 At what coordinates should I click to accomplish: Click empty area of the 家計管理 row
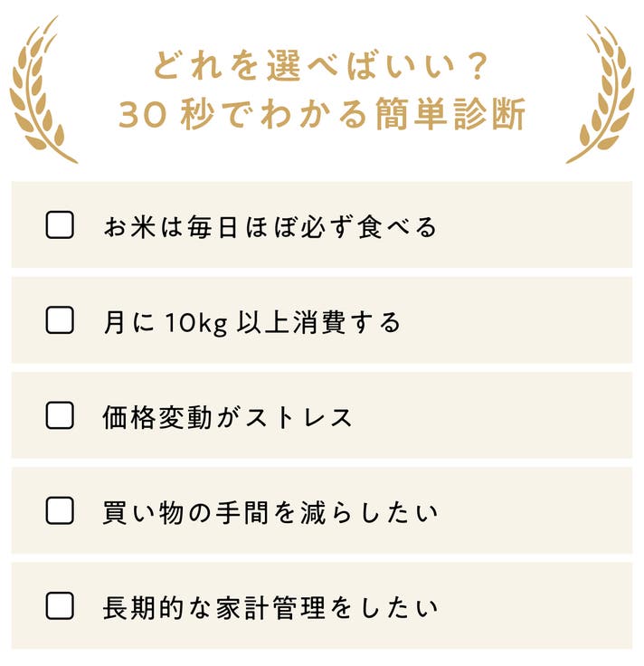[535, 605]
